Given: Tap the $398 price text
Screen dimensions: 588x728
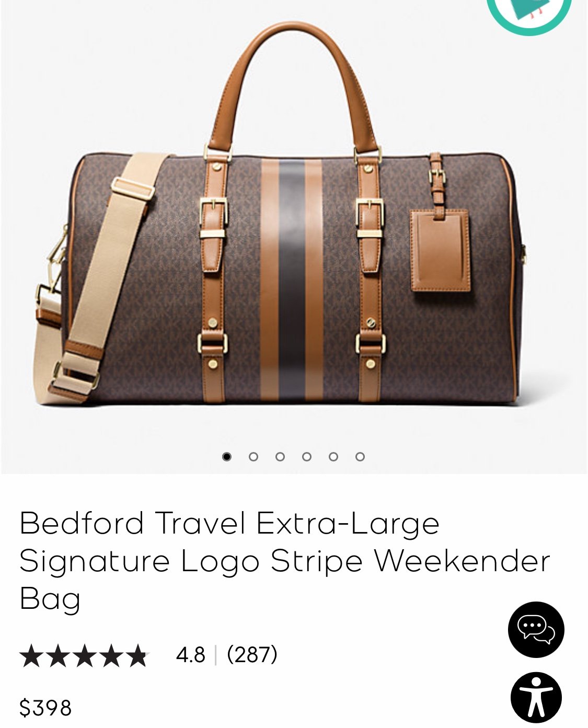Looking at the screenshot, I should tap(45, 708).
